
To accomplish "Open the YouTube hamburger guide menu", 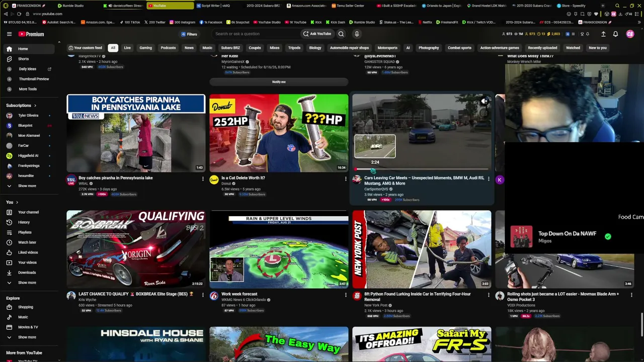I will (x=9, y=34).
